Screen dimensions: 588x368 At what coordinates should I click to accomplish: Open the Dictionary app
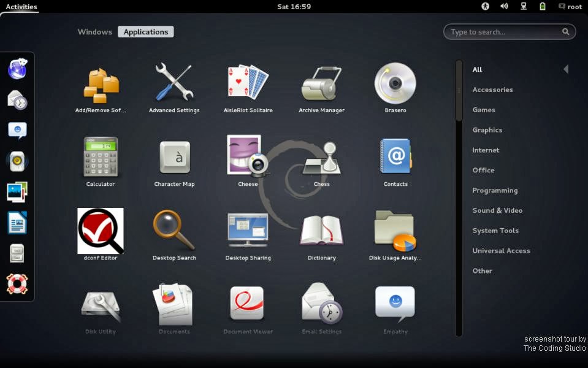[x=321, y=237]
